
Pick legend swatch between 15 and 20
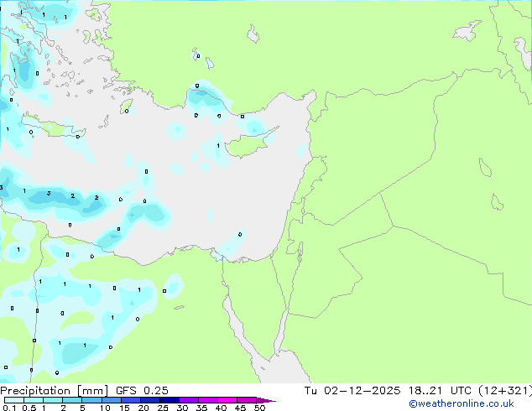coord(130,400)
